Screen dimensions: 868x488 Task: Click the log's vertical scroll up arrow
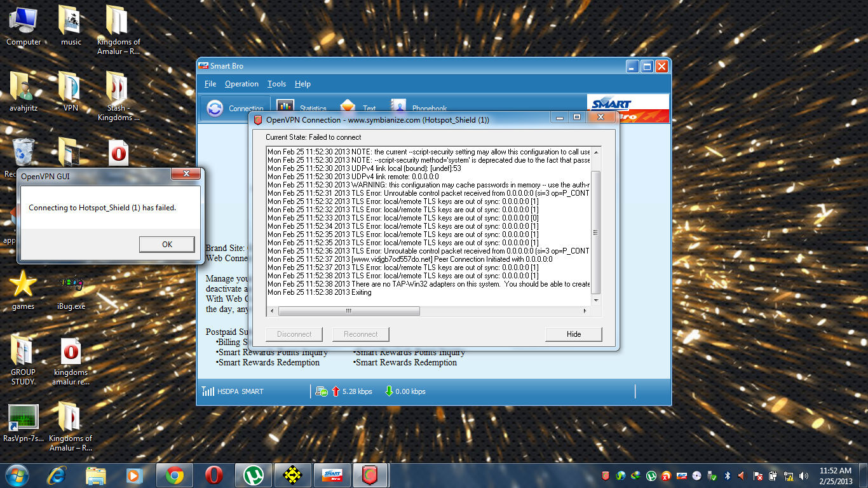point(595,151)
